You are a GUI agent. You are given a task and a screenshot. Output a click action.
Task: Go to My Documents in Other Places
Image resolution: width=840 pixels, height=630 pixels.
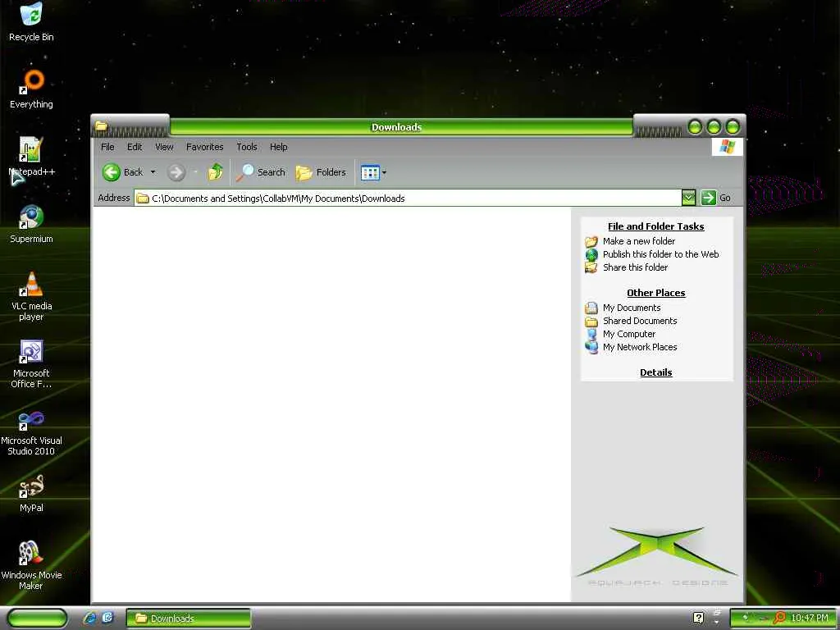(632, 308)
